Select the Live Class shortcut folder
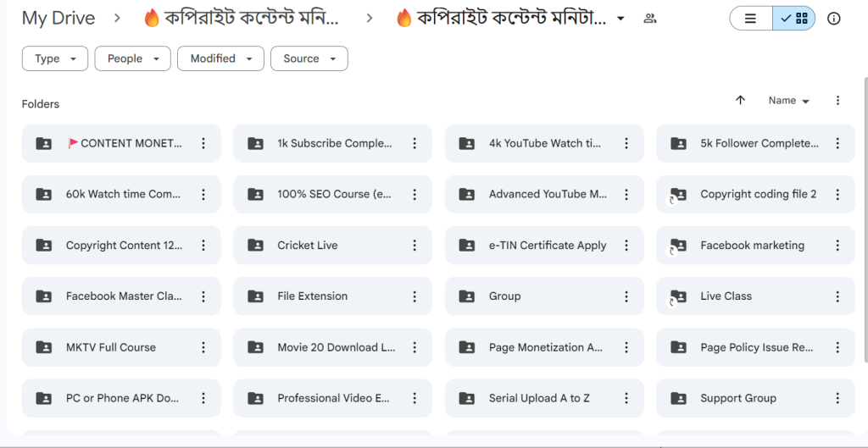Viewport: 868px width, 448px height. tap(755, 296)
